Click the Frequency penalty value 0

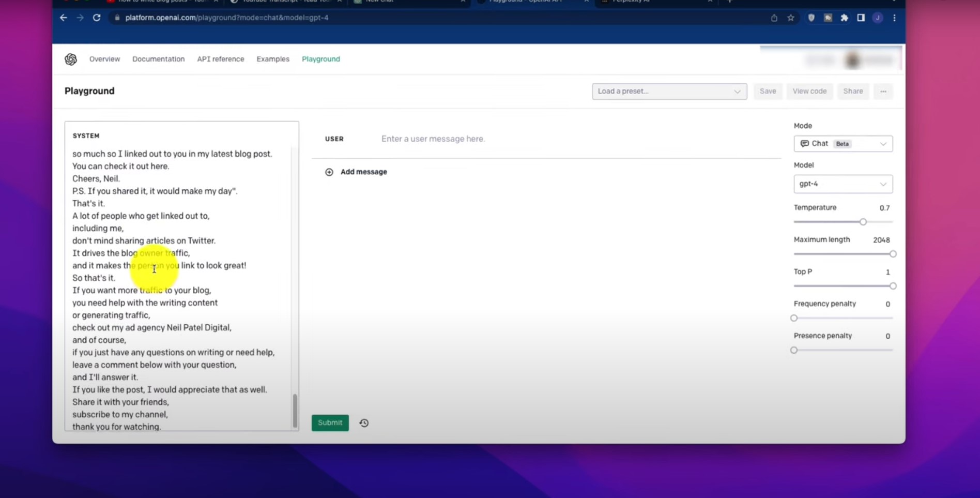pyautogui.click(x=888, y=304)
